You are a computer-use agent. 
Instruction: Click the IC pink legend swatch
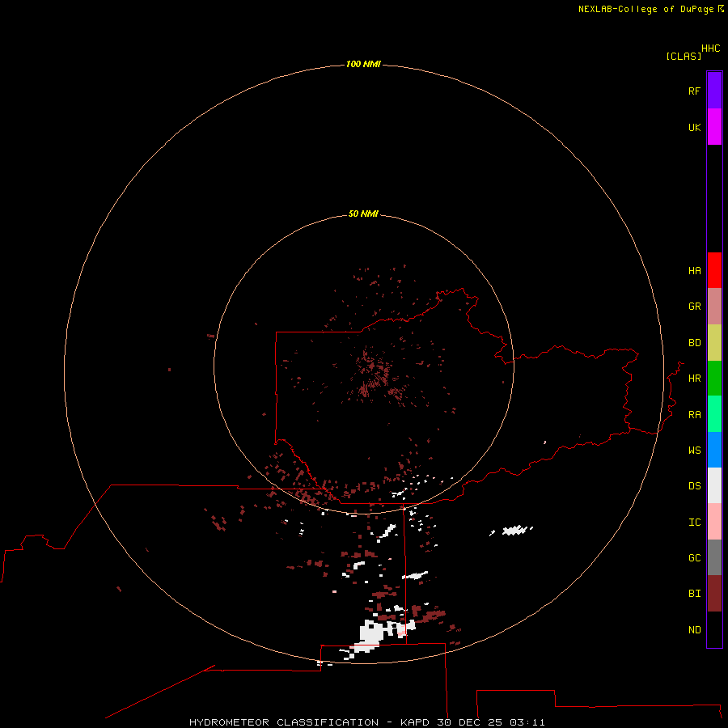point(714,522)
